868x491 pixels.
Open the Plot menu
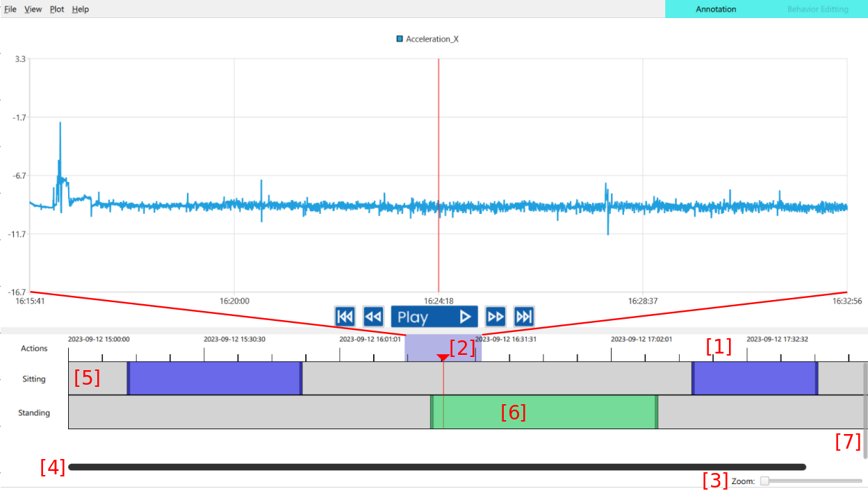(x=57, y=9)
